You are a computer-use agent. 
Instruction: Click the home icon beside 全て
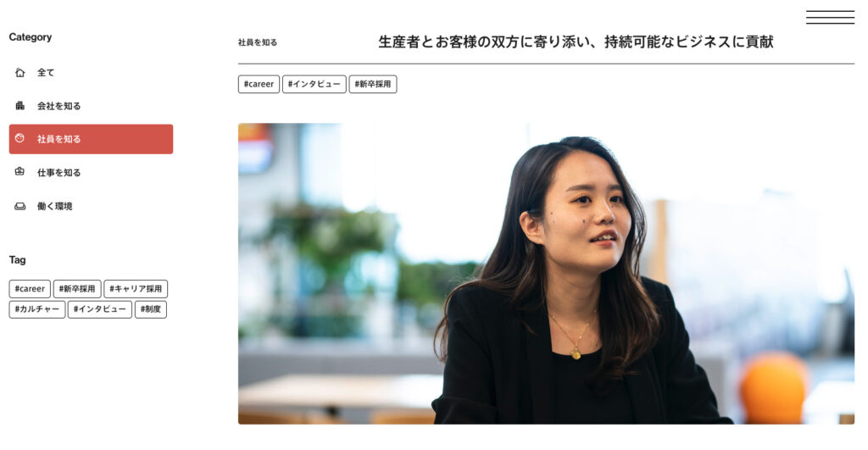(20, 73)
